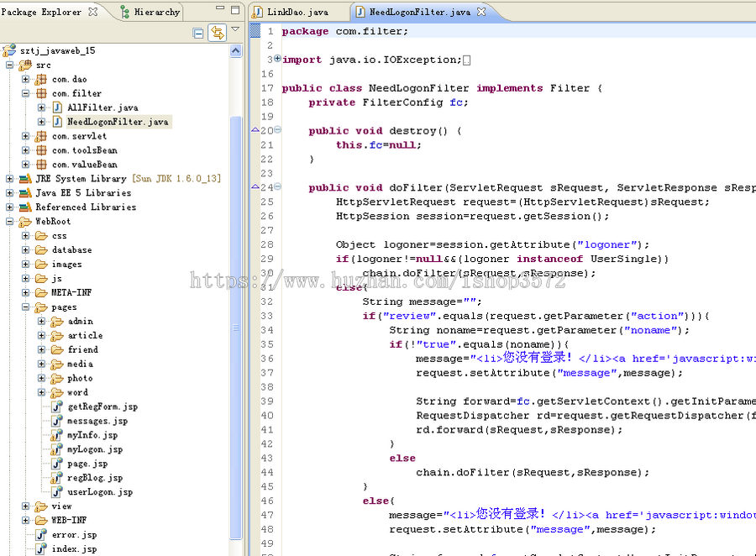Collapse the pages folder
The width and height of the screenshot is (756, 556).
pos(26,307)
